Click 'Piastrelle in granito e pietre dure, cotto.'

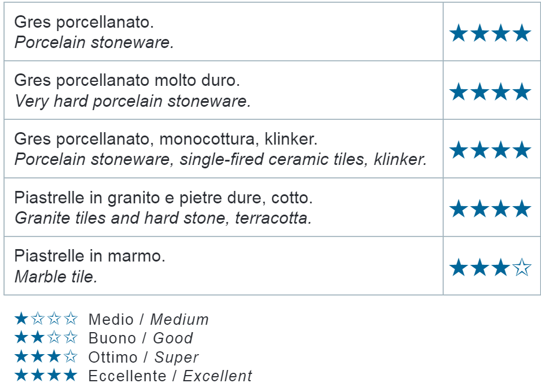click(x=163, y=198)
